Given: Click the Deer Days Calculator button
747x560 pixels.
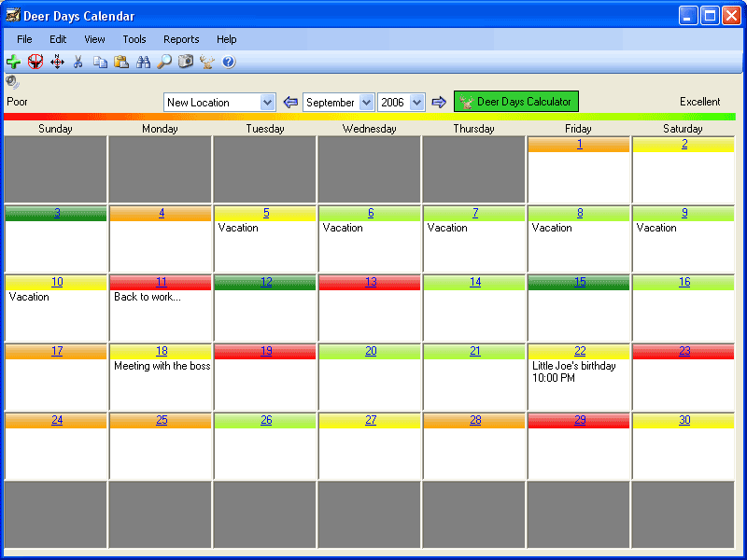Looking at the screenshot, I should (x=516, y=102).
